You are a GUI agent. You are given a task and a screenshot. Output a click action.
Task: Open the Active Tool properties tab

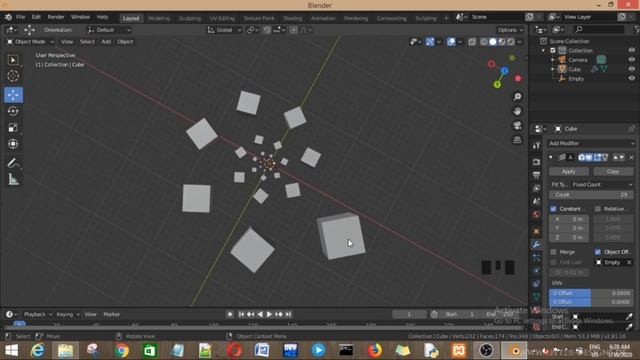pyautogui.click(x=536, y=145)
